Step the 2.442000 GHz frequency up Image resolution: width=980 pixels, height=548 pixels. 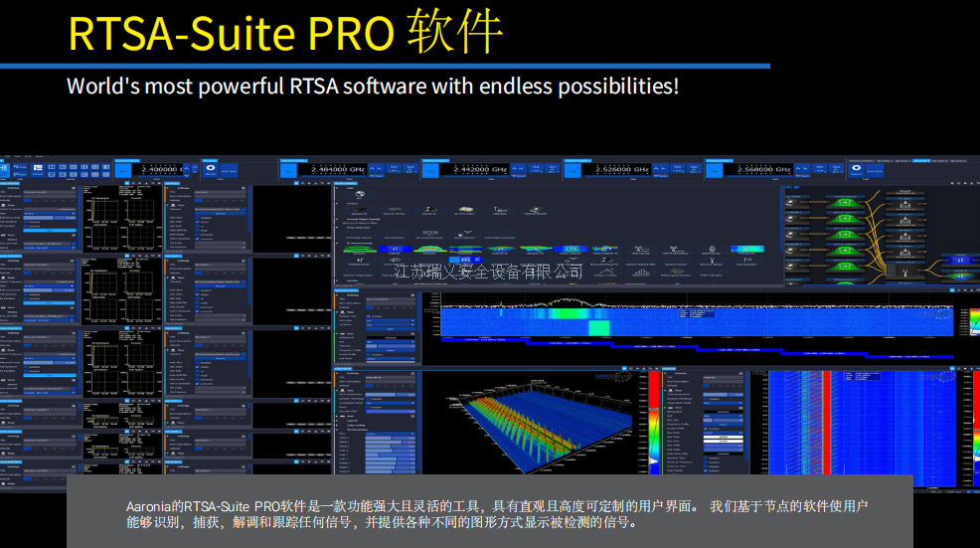(x=518, y=168)
